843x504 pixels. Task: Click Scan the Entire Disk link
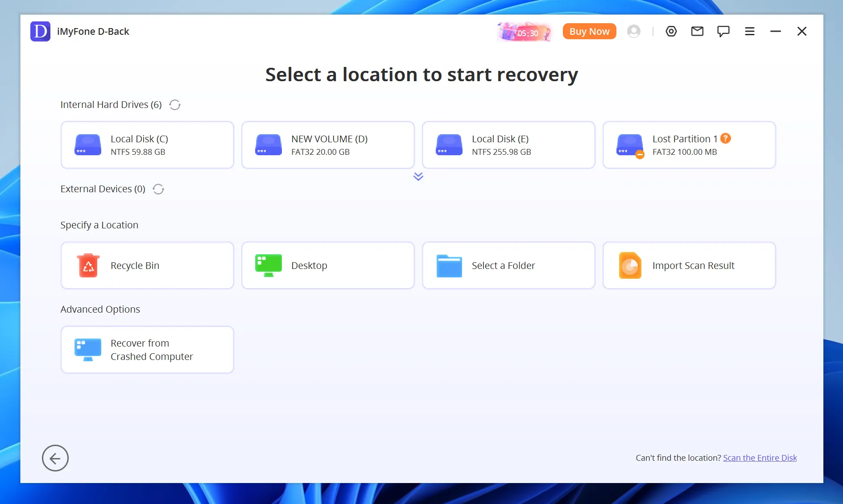click(x=760, y=458)
